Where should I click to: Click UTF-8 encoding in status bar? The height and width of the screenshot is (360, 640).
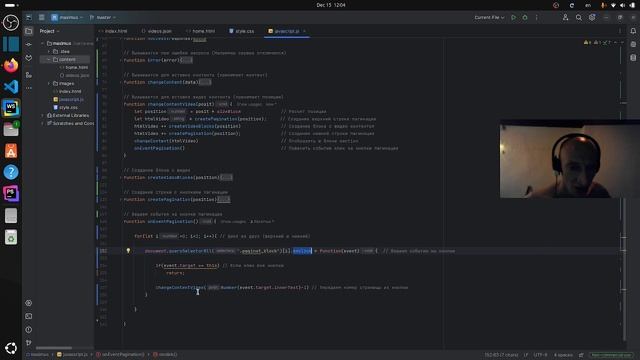pyautogui.click(x=540, y=355)
